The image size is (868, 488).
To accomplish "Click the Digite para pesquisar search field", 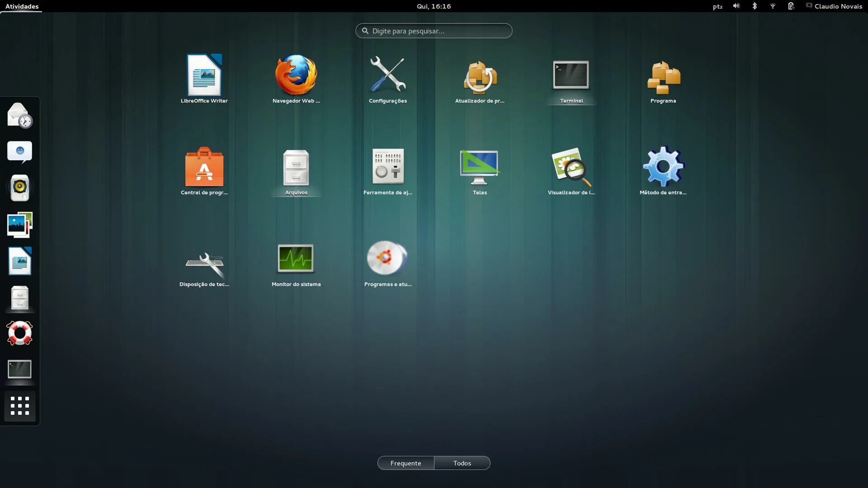I will coord(434,31).
